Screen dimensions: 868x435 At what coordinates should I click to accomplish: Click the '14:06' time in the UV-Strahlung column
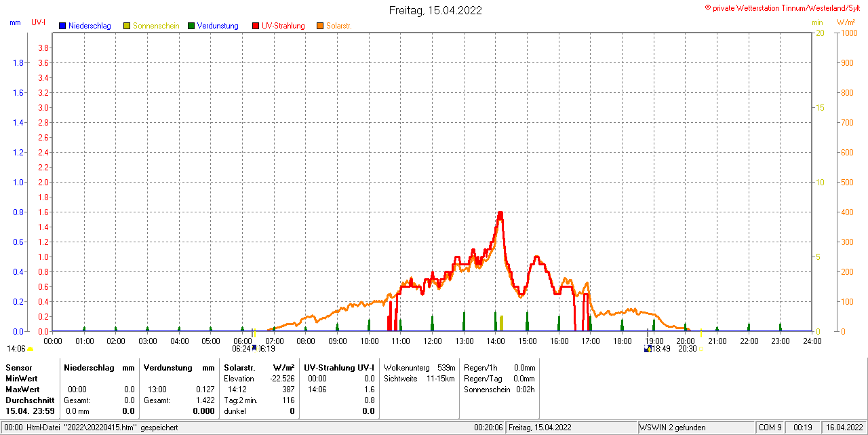[x=317, y=390]
